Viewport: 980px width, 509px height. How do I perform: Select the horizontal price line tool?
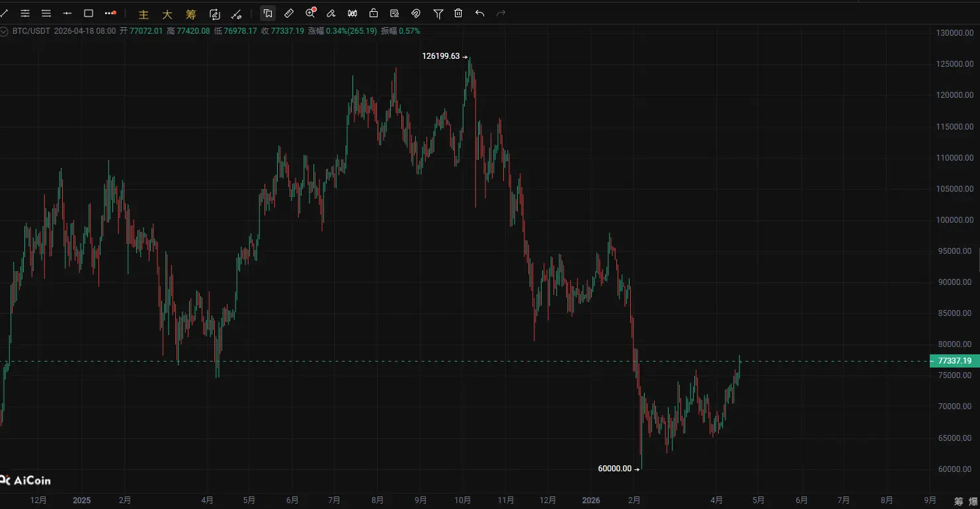tap(67, 13)
